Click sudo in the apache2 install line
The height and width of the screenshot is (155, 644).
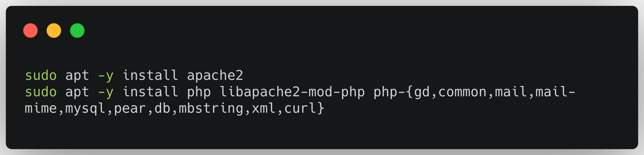click(41, 76)
